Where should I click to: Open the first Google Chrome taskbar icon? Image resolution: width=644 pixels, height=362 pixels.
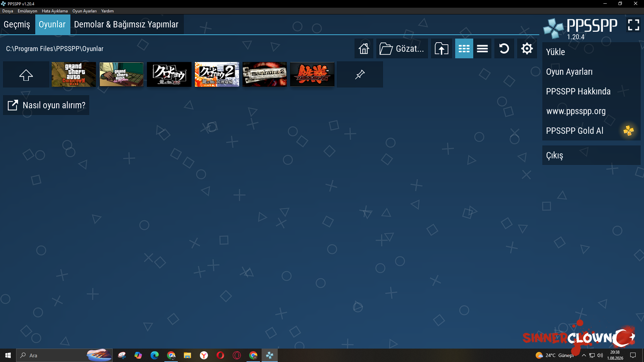coord(171,355)
